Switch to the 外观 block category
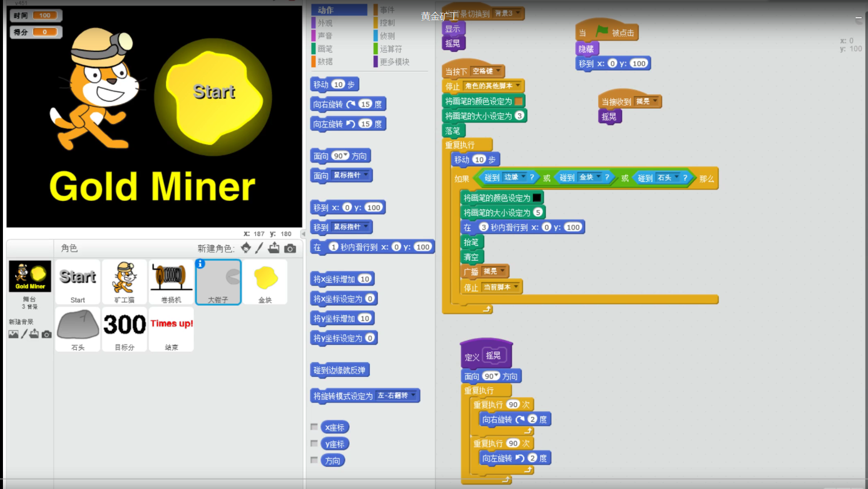Screen dimensions: 868x489 [325, 23]
